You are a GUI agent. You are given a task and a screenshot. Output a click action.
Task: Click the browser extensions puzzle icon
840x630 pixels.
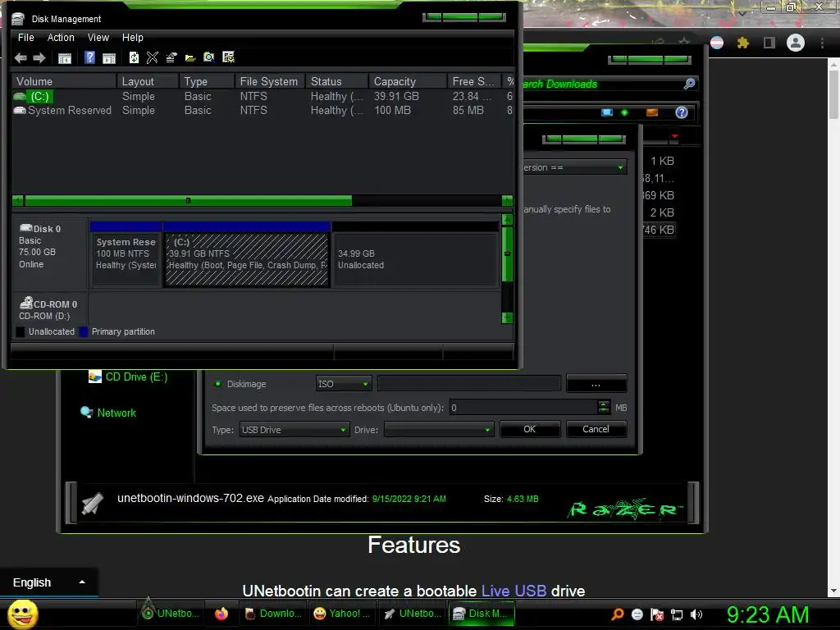point(743,43)
